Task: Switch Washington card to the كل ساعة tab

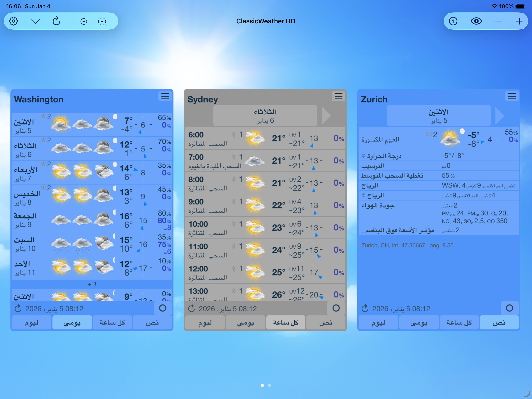Action: point(112,322)
